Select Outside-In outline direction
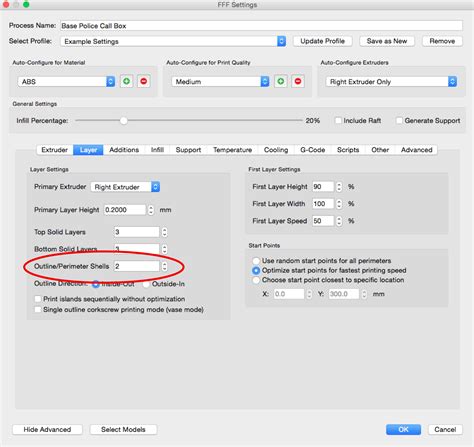The image size is (474, 447). coord(146,284)
